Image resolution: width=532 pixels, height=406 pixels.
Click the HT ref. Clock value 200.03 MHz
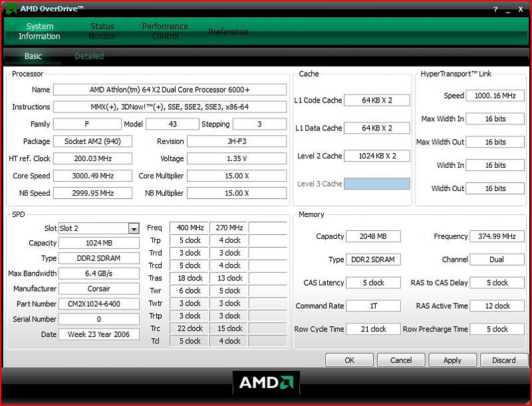click(x=92, y=158)
